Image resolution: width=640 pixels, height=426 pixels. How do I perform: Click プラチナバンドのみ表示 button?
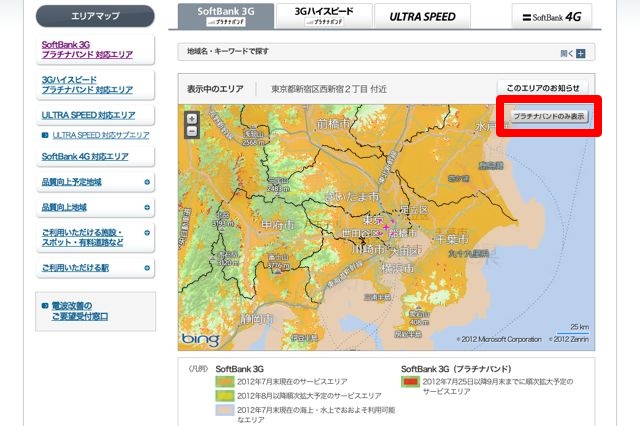coord(549,116)
